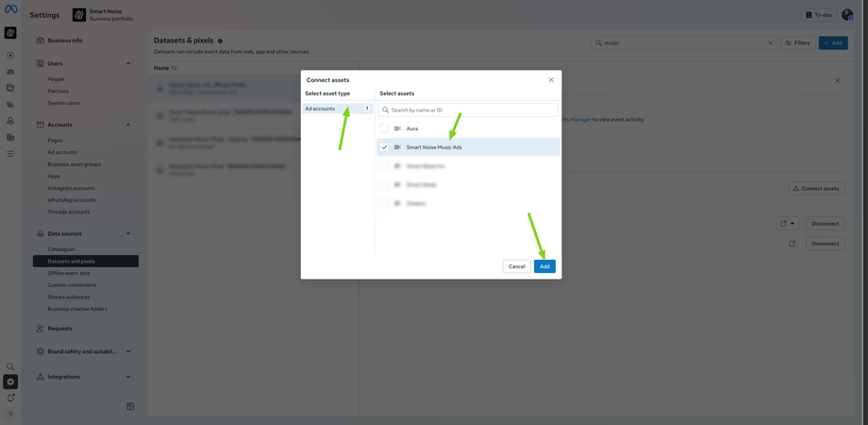Open the Smart Noise portfolio logo in rail
The height and width of the screenshot is (425, 868).
coord(10,33)
